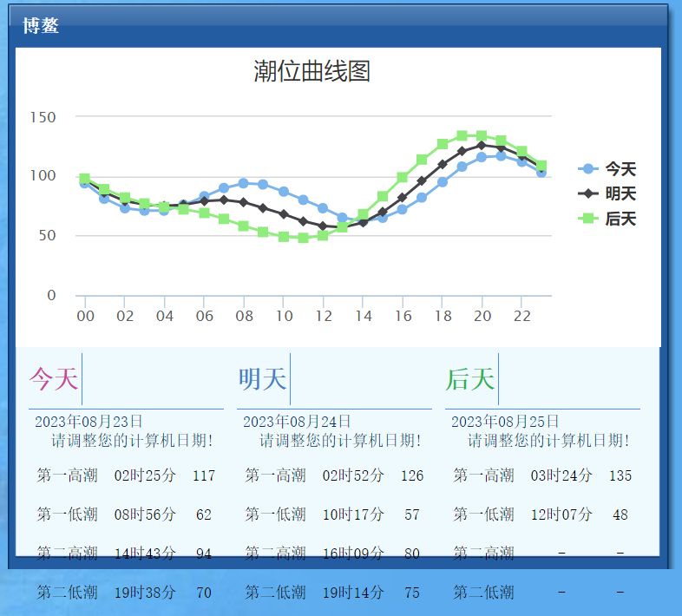The height and width of the screenshot is (616, 682).
Task: Click 明天 first high tide value 126
Action: (412, 475)
